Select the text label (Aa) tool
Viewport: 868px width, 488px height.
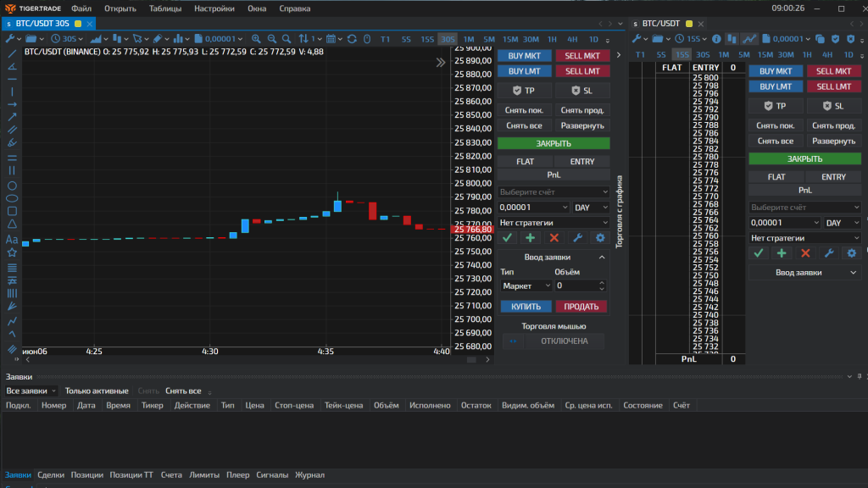(12, 240)
